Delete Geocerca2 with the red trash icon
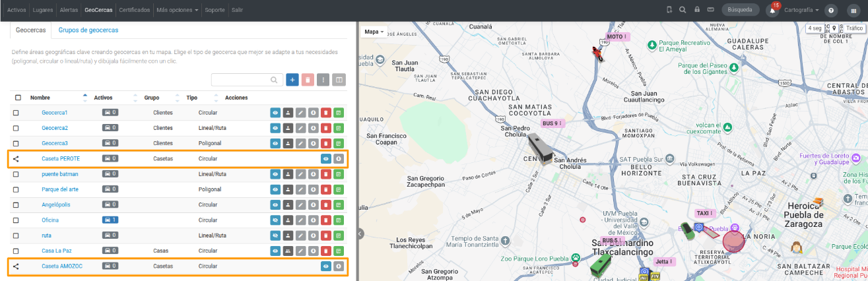The width and height of the screenshot is (868, 281). tap(325, 128)
